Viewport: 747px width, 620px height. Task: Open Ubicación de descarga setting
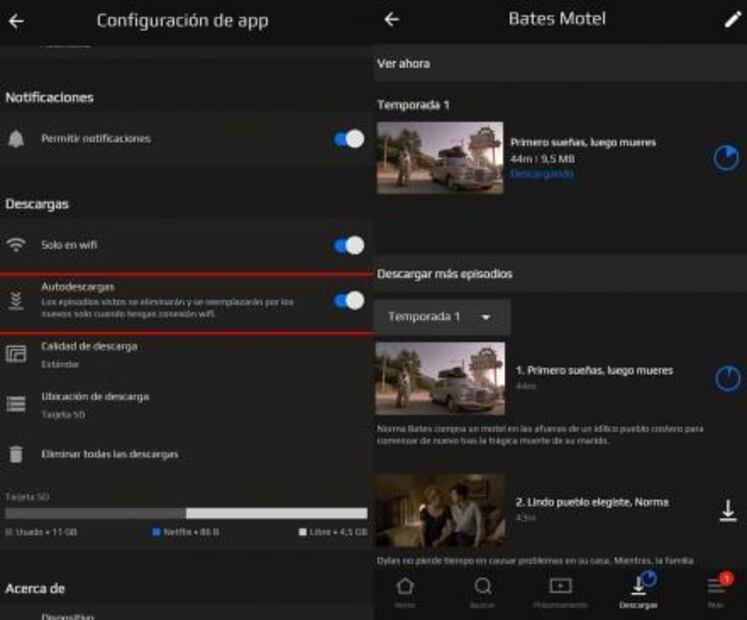point(186,405)
